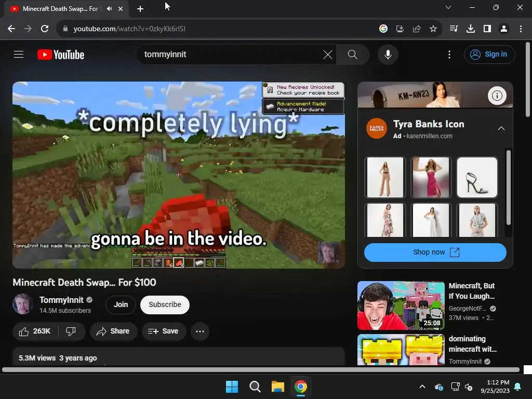View site information lock icon
This screenshot has height=399, width=532.
pos(65,29)
